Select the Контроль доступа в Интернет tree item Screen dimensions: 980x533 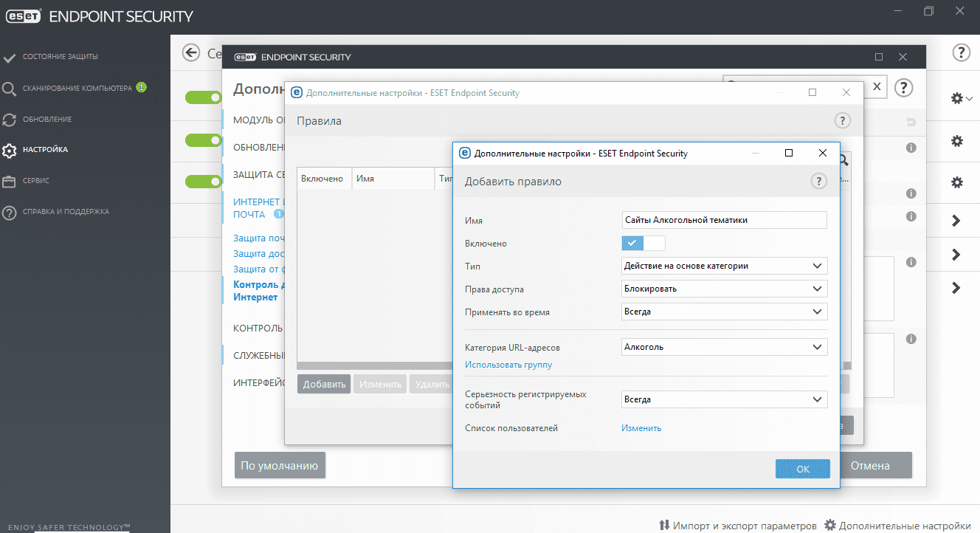(258, 291)
